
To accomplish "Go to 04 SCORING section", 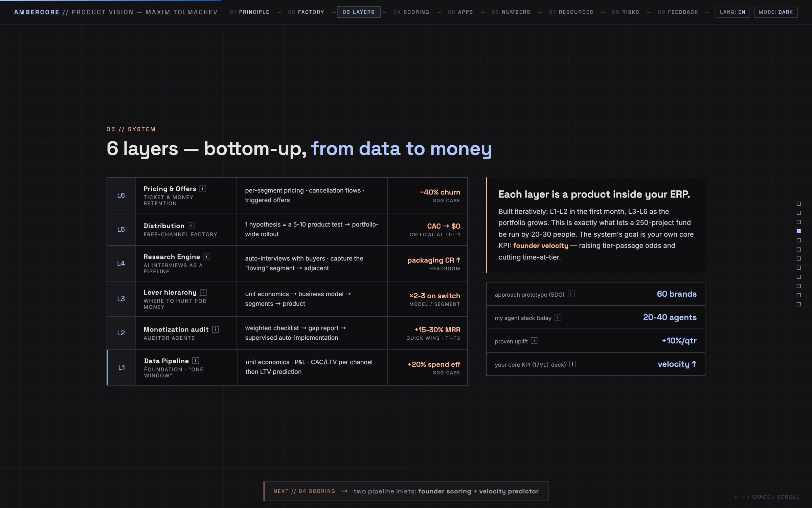I will [411, 12].
